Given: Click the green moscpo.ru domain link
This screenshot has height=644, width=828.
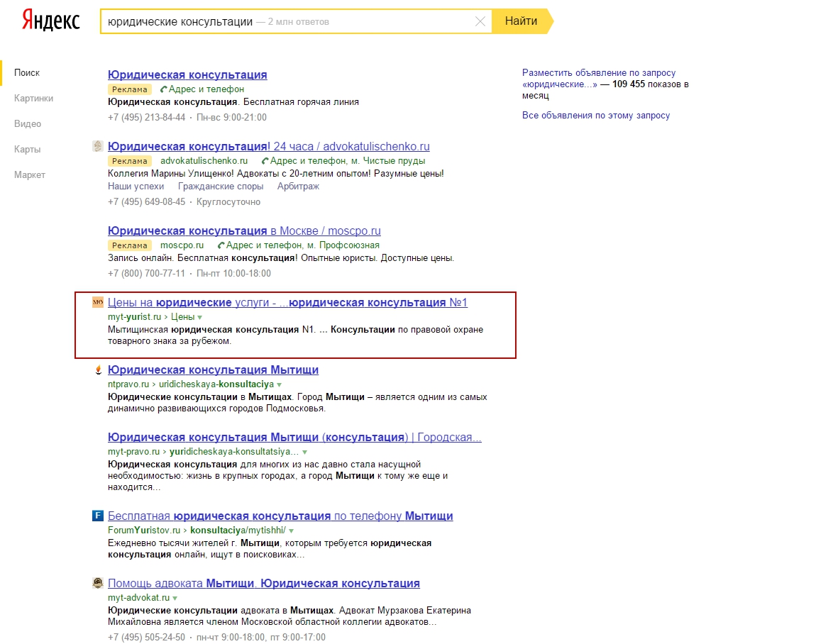Looking at the screenshot, I should point(182,245).
